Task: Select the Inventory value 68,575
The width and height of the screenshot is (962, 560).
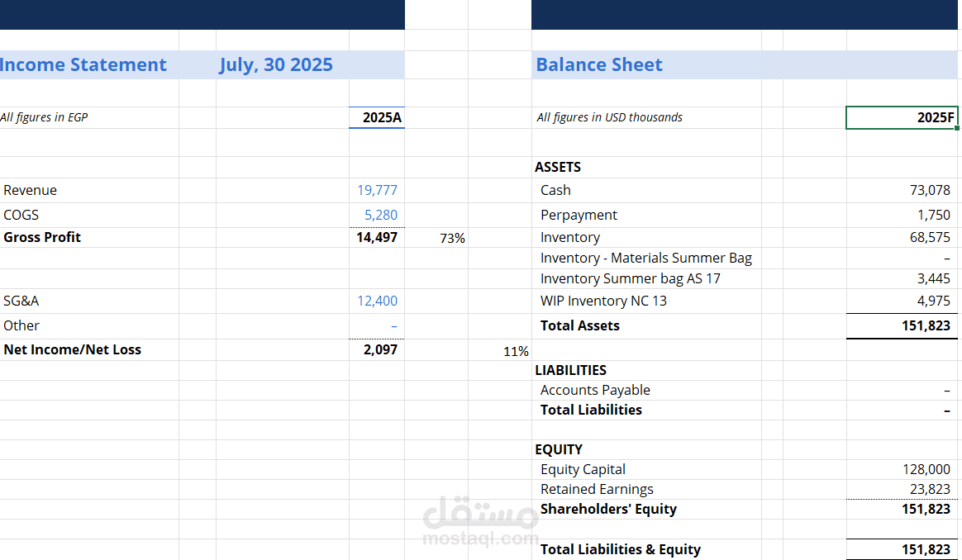Action: [902, 237]
